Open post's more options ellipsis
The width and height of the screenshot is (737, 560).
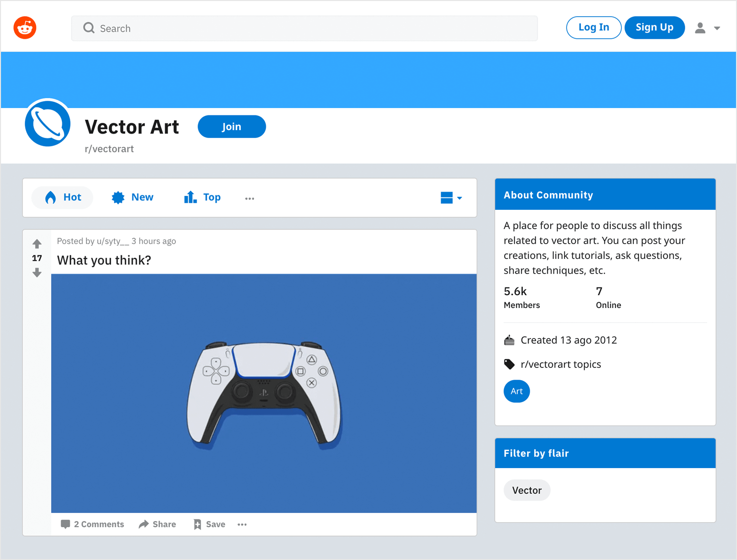pos(242,525)
